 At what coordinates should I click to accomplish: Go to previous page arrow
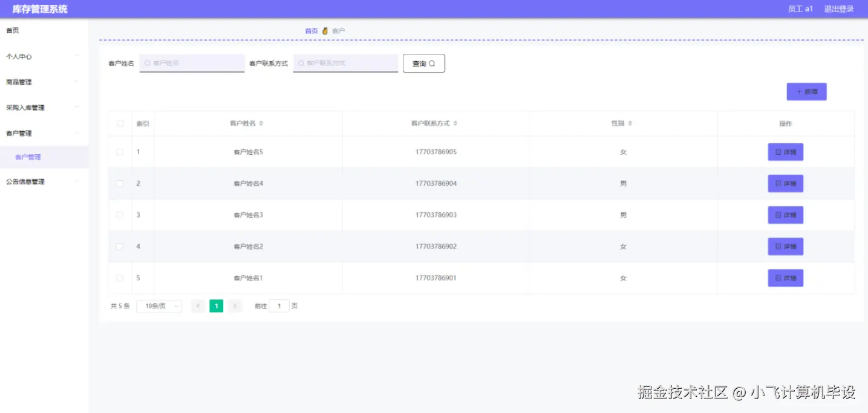point(198,306)
